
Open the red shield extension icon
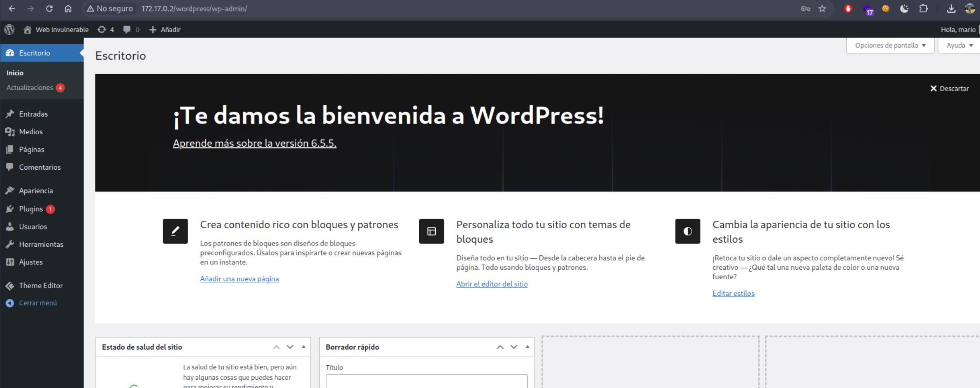848,9
